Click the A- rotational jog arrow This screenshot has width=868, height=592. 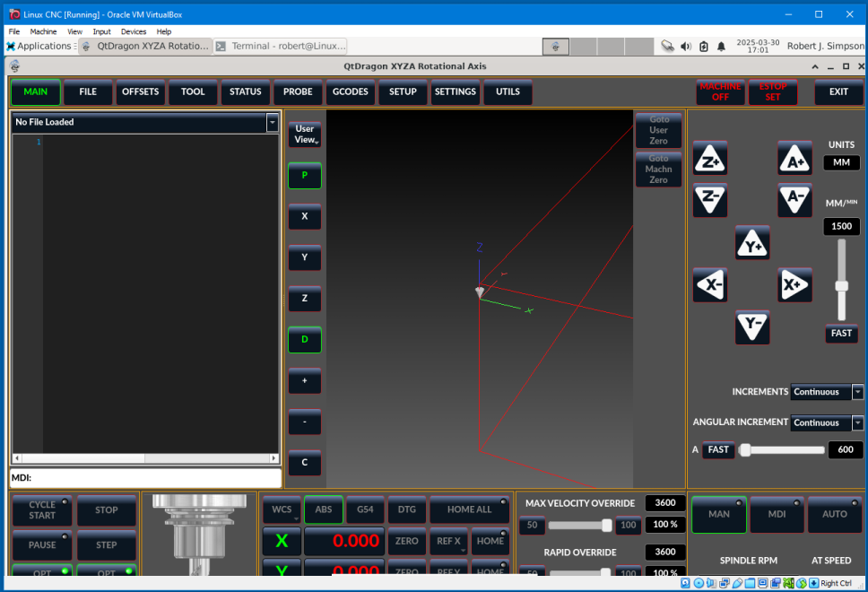794,199
